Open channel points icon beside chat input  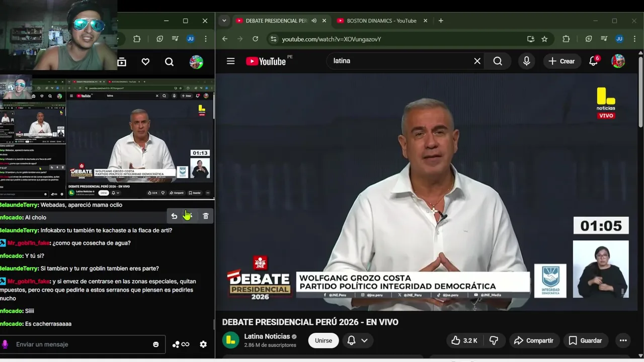pos(181,344)
